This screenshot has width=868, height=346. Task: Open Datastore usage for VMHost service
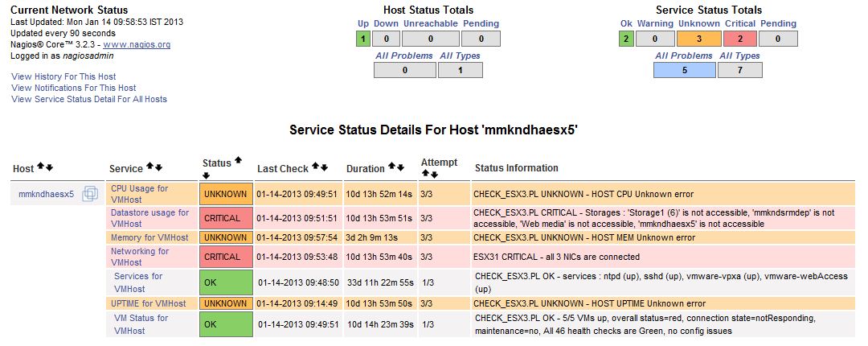tap(149, 218)
